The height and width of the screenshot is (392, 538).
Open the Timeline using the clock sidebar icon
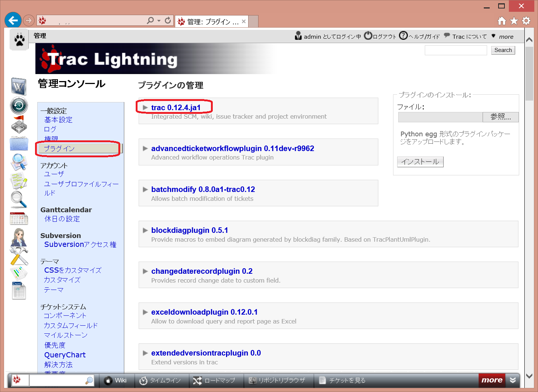[x=19, y=106]
